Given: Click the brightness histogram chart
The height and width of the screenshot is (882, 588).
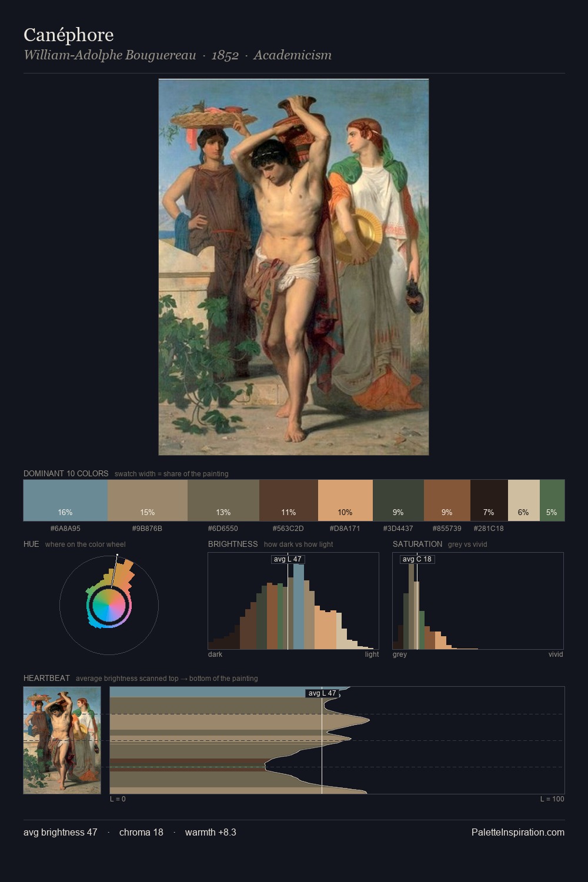Looking at the screenshot, I should coord(293,601).
